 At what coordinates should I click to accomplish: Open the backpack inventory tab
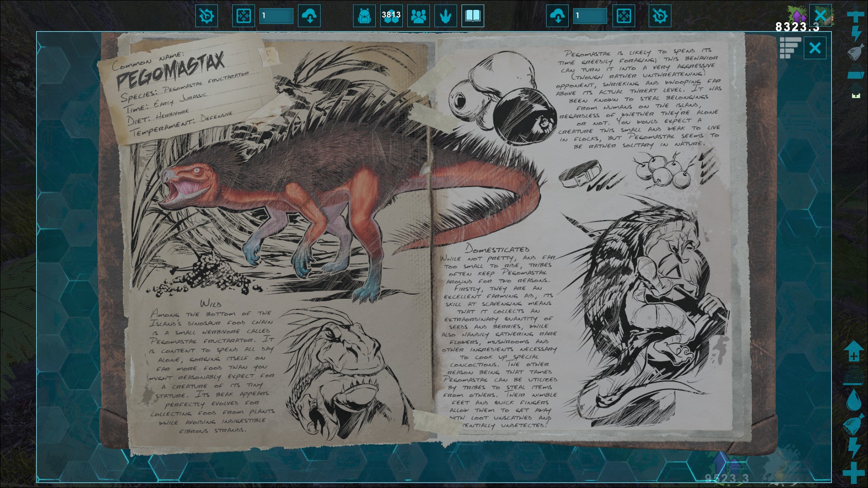364,16
